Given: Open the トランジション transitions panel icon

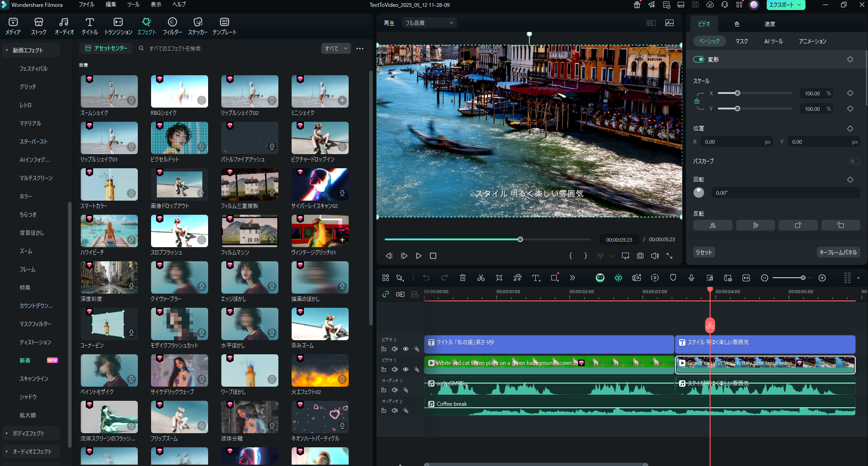Looking at the screenshot, I should [x=118, y=26].
